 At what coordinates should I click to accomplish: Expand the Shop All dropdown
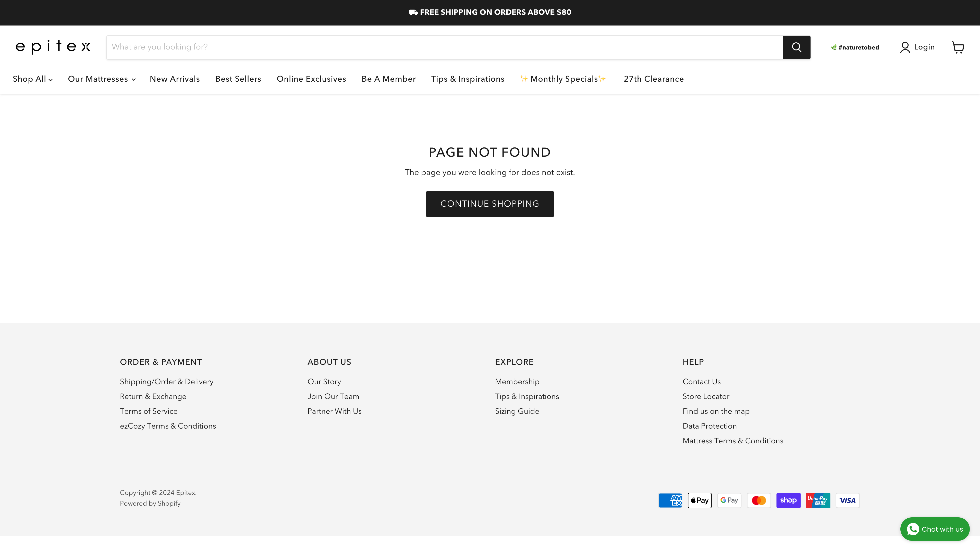pos(32,79)
